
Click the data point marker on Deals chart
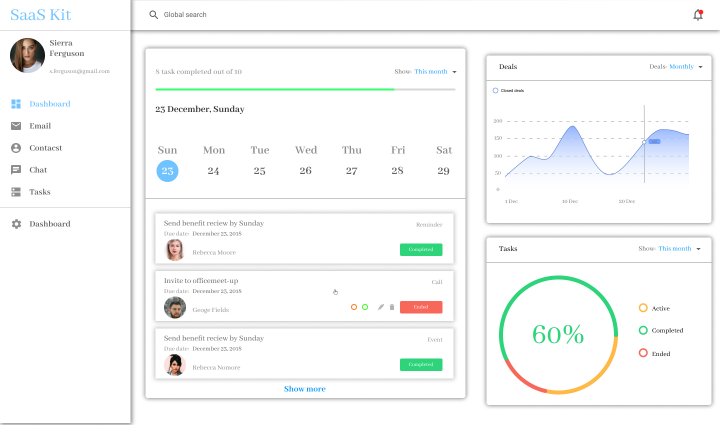tap(644, 142)
